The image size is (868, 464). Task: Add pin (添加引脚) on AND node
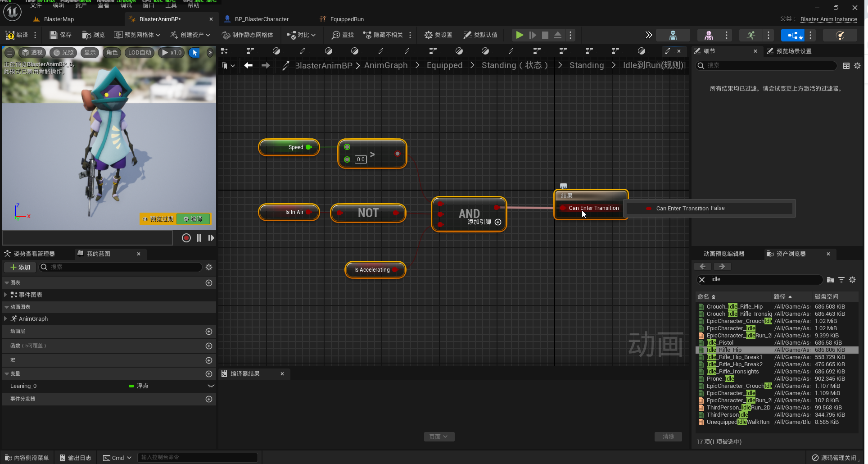point(484,222)
